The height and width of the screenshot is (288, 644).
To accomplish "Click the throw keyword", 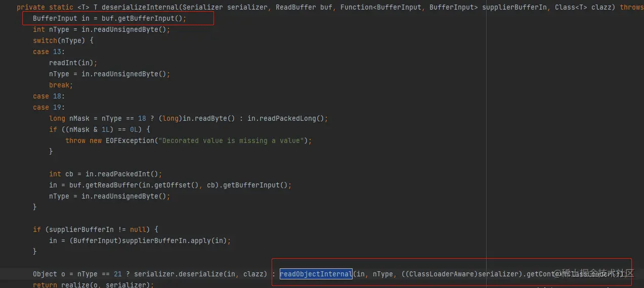I will (x=75, y=140).
